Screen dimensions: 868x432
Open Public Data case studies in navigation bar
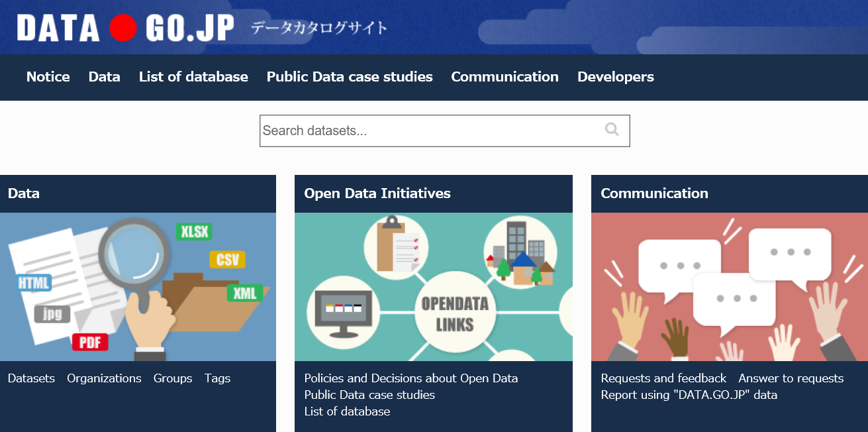(350, 77)
